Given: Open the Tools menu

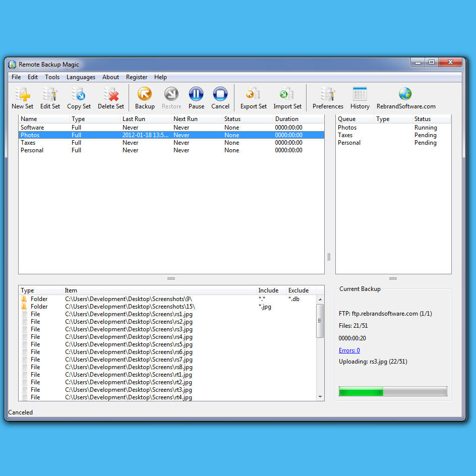Looking at the screenshot, I should 52,77.
